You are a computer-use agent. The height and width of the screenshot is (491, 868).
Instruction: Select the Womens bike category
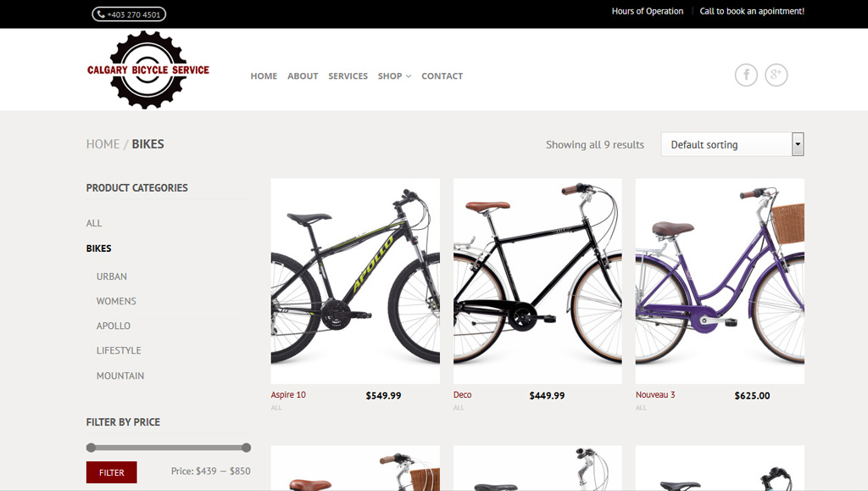point(116,301)
